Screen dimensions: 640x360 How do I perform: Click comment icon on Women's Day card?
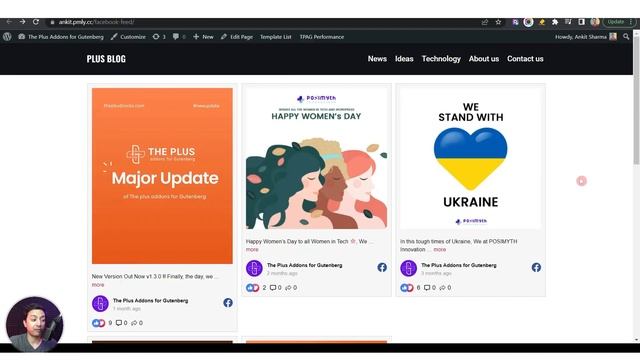(x=273, y=288)
